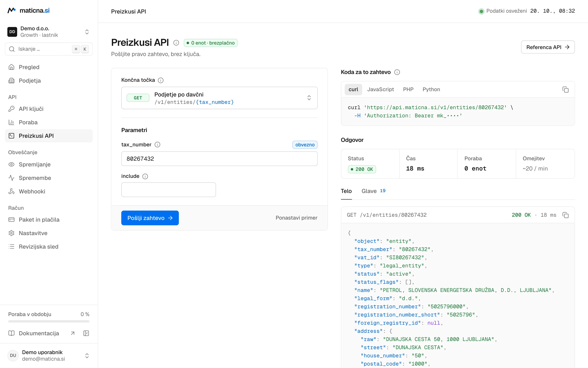Screen dimensions: 588x368
Task: Focus the Iskanje search field
Action: tap(49, 49)
